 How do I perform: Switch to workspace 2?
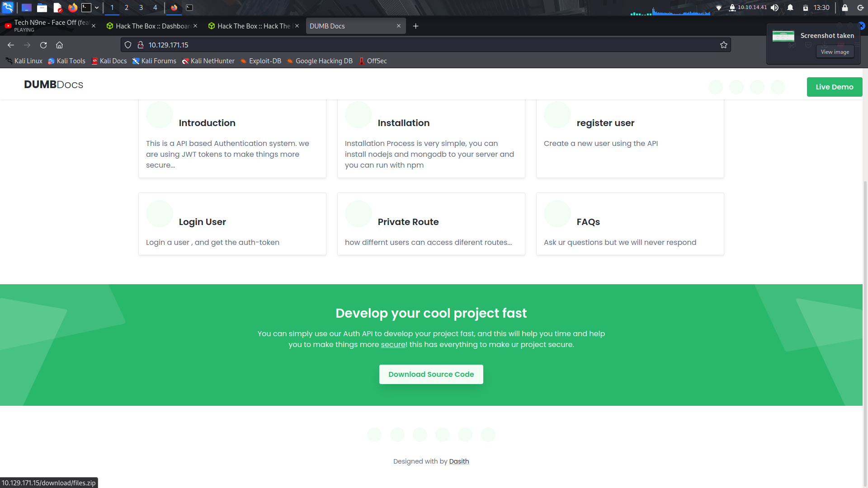pos(127,7)
